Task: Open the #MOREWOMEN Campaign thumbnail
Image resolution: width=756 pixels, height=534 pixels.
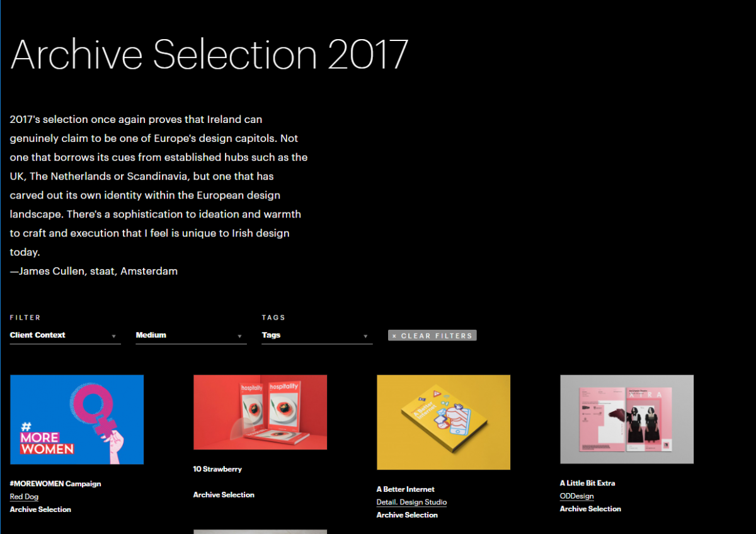Action: (77, 420)
